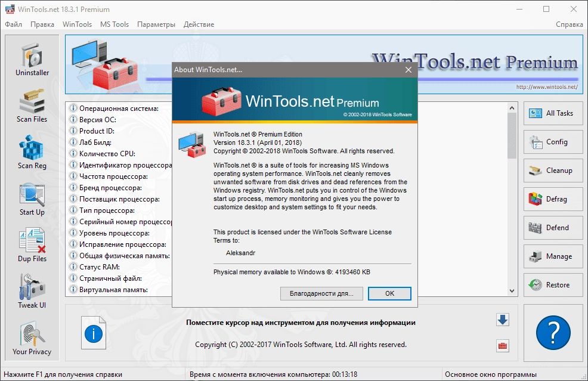The image size is (588, 381).
Task: Open the Параметры menu
Action: (x=156, y=24)
